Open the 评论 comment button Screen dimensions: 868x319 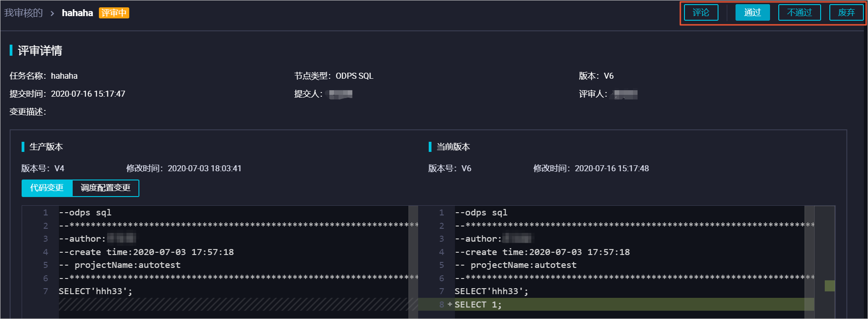[x=701, y=12]
